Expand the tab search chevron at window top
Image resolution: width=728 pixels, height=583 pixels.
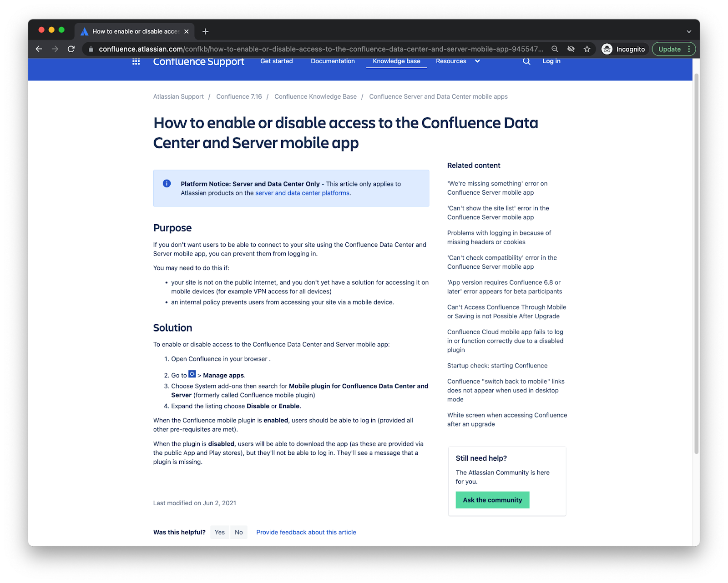coord(689,31)
